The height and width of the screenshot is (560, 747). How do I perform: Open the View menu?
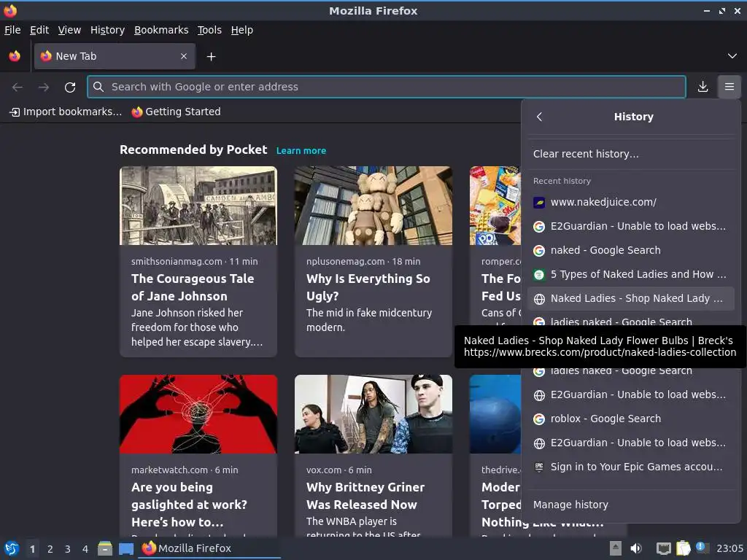pyautogui.click(x=69, y=30)
